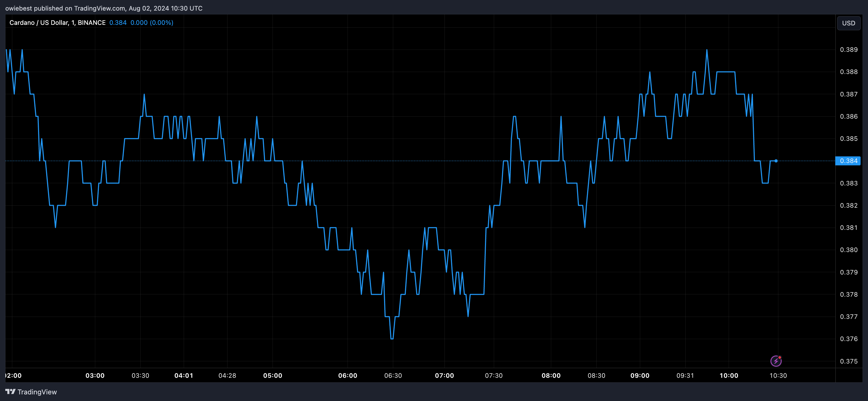Click the 08:30 time axis label
The width and height of the screenshot is (868, 401).
pos(596,375)
